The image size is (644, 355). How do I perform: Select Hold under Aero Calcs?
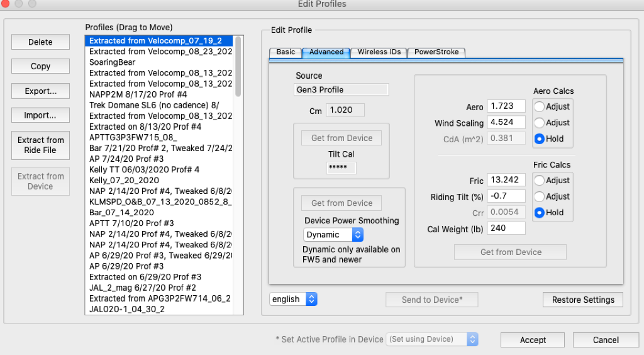click(539, 138)
